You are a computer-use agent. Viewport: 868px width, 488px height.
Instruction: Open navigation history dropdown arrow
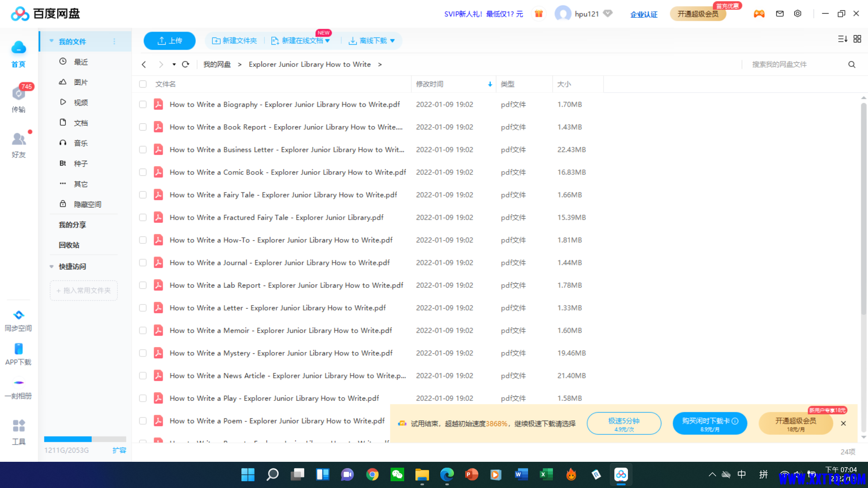pos(174,65)
